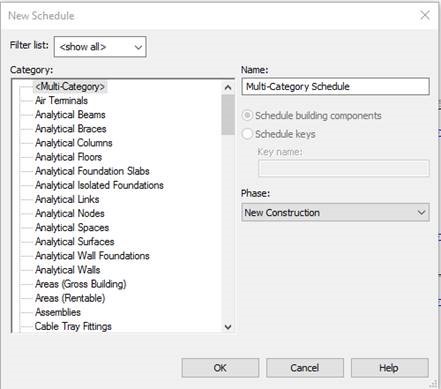
Task: Select the Schedule keys radio button
Action: [x=247, y=134]
